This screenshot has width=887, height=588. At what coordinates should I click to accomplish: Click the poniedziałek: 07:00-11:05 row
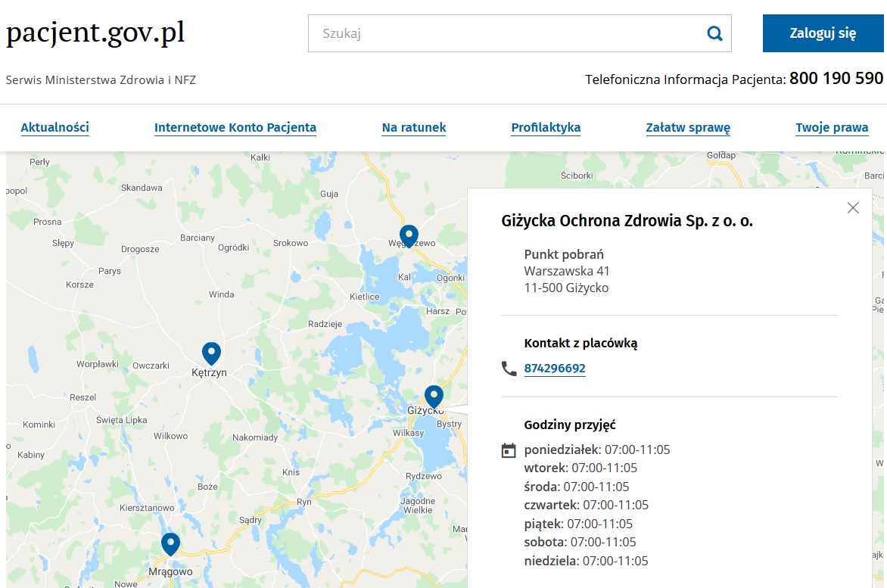pyautogui.click(x=597, y=450)
